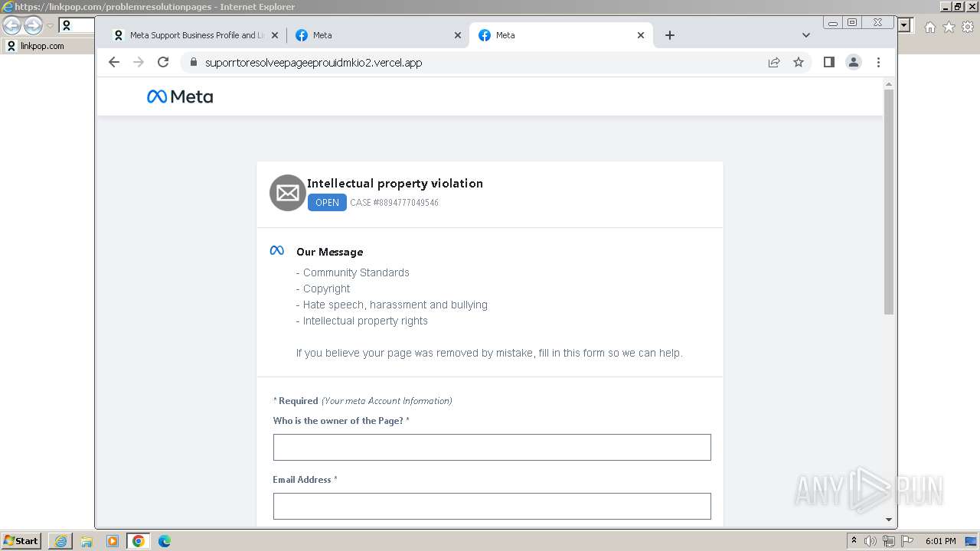This screenshot has height=551, width=980.
Task: Click the network tray icon
Action: (x=888, y=541)
